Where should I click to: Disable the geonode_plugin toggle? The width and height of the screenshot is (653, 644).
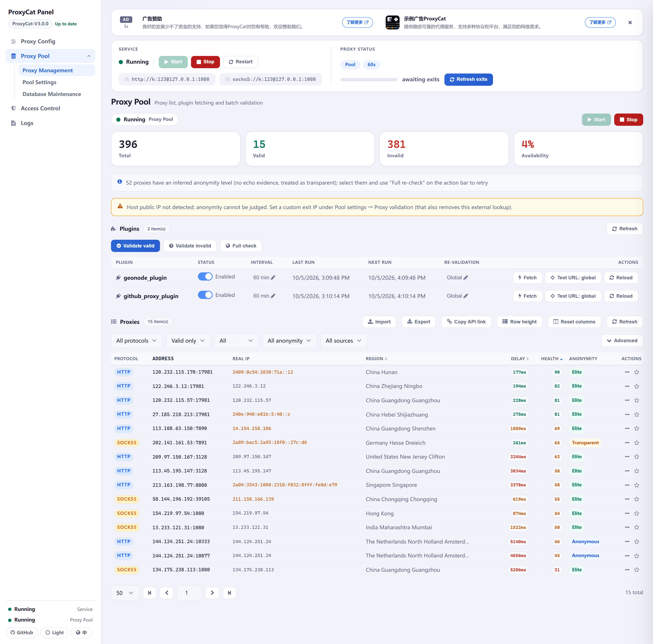205,277
